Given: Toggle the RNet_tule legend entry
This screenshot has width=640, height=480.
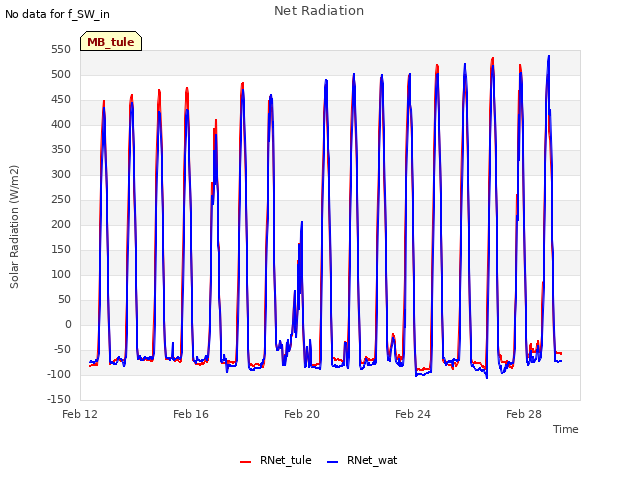Looking at the screenshot, I should point(276,460).
